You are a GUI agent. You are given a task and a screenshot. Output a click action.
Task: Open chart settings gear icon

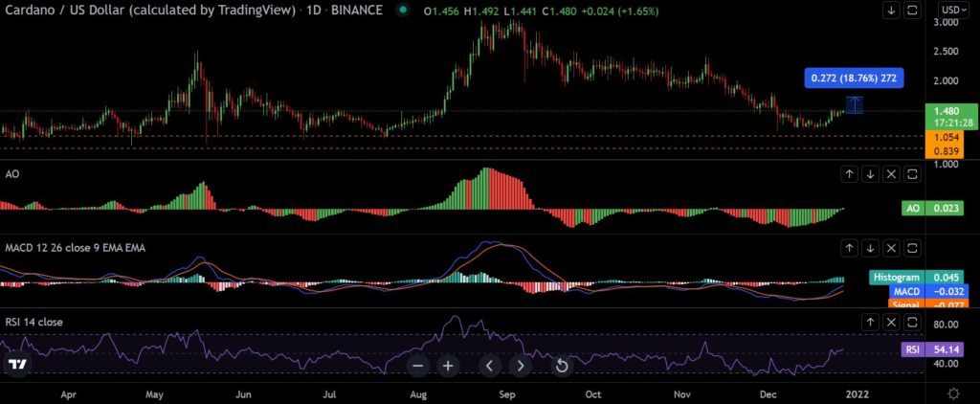(x=954, y=394)
